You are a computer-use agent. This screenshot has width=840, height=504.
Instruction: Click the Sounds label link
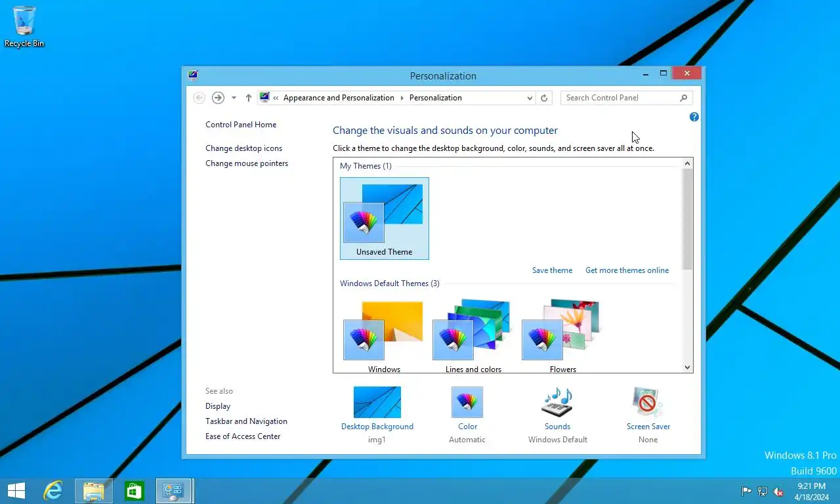click(x=557, y=427)
